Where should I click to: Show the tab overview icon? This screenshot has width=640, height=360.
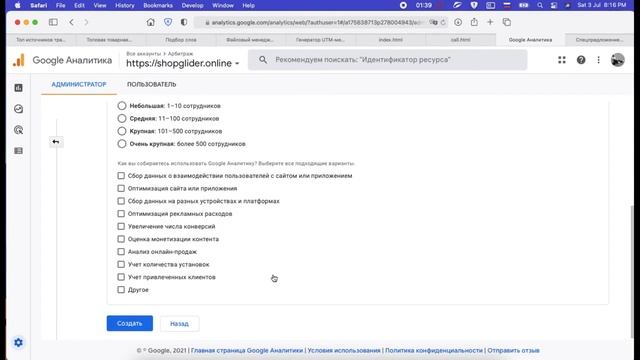coord(507,22)
